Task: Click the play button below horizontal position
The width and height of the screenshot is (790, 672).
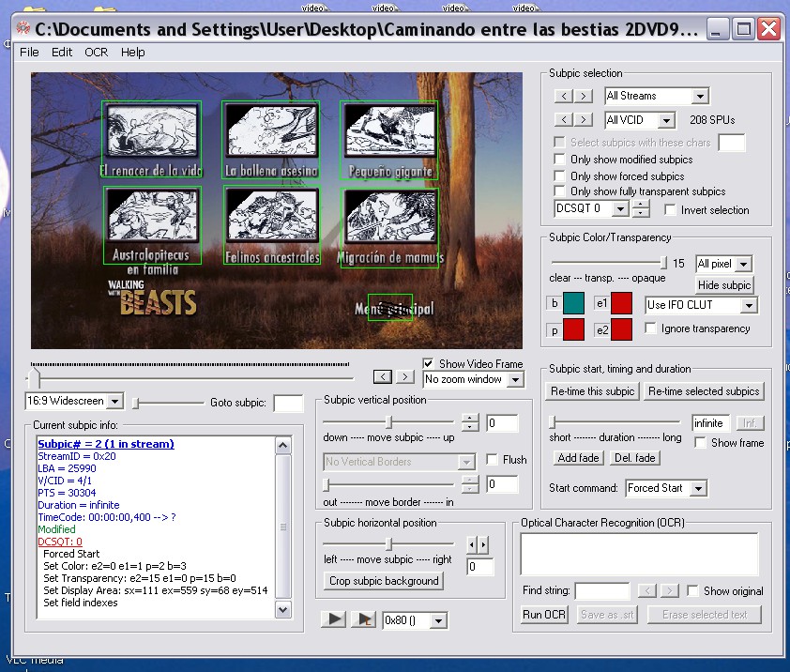Action: coord(333,619)
